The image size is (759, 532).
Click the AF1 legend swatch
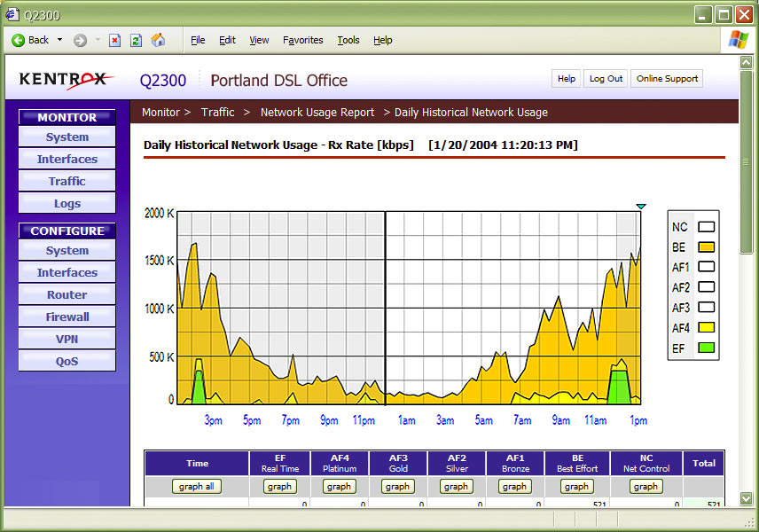pos(706,267)
